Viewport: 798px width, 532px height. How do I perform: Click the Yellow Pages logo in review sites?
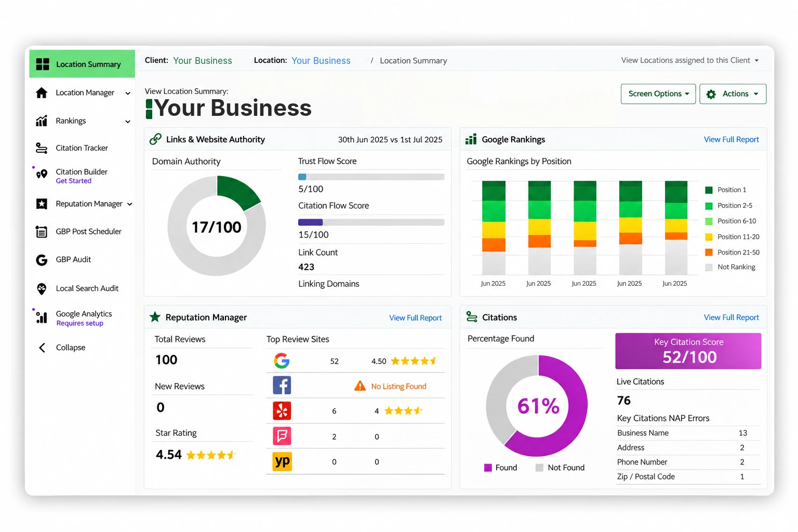tap(282, 461)
